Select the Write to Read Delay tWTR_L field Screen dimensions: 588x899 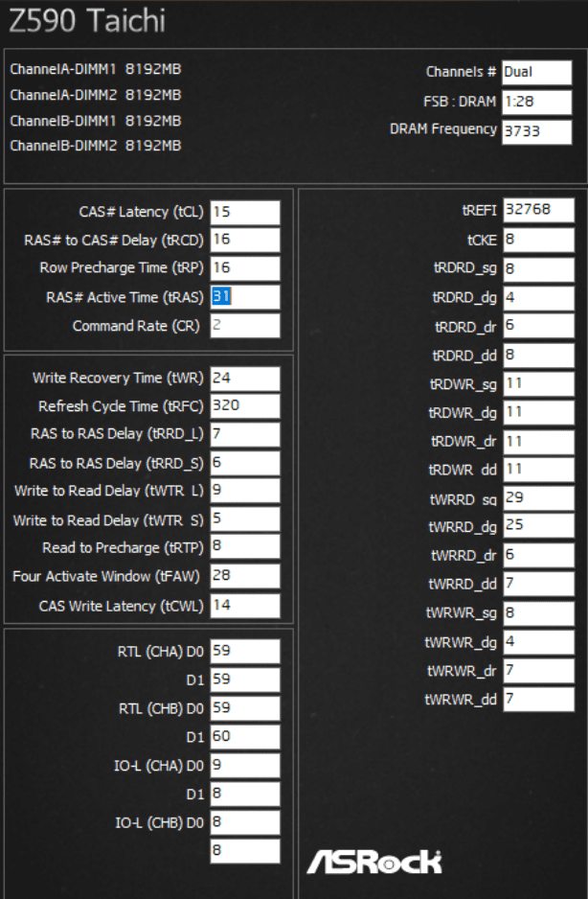pos(245,491)
